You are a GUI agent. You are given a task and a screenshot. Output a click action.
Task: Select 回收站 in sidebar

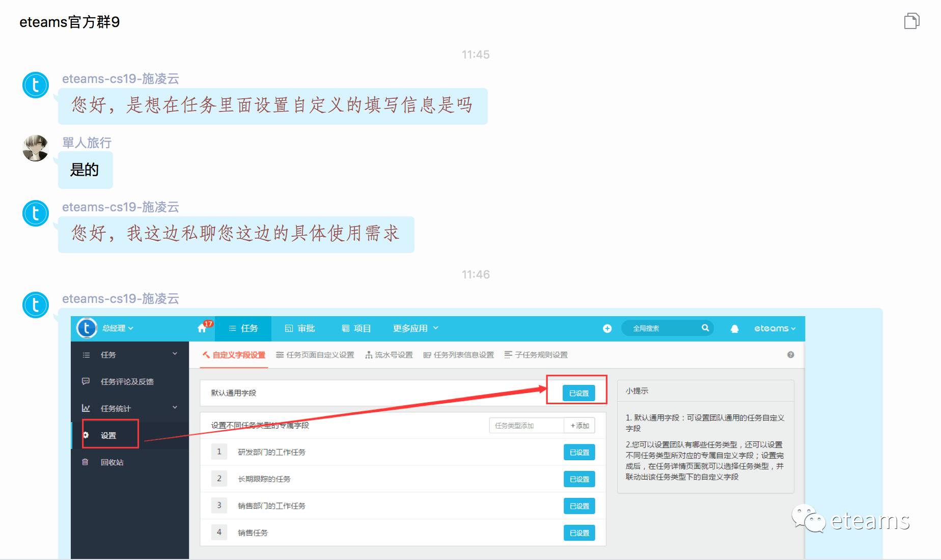[112, 462]
